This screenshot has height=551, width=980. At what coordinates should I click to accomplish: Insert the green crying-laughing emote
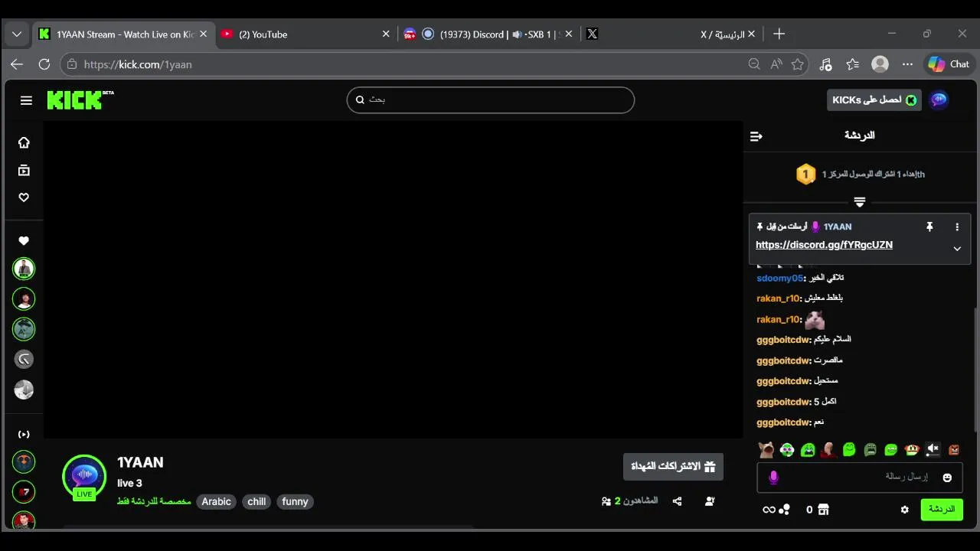pyautogui.click(x=808, y=449)
